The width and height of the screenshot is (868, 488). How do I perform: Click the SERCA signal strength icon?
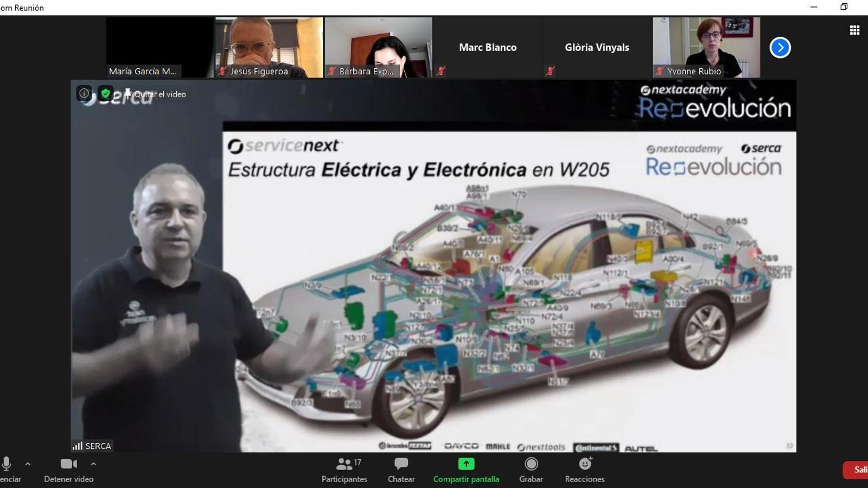77,446
